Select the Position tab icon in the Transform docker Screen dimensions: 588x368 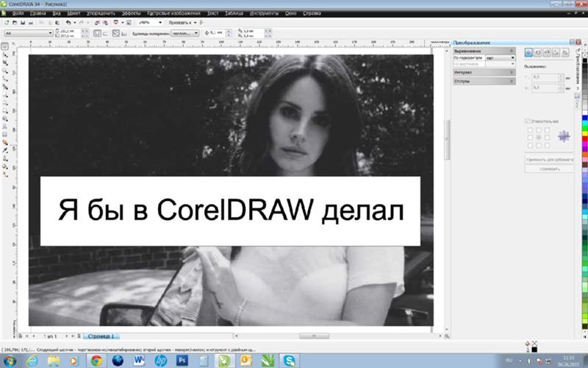pyautogui.click(x=528, y=52)
